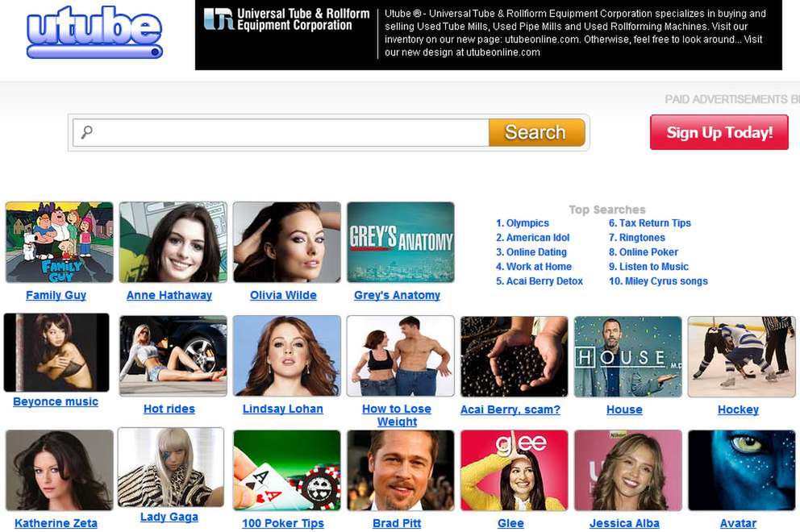Screen dimensions: 800x532
Task: Follow the Beyonce music text link
Action: [x=56, y=402]
